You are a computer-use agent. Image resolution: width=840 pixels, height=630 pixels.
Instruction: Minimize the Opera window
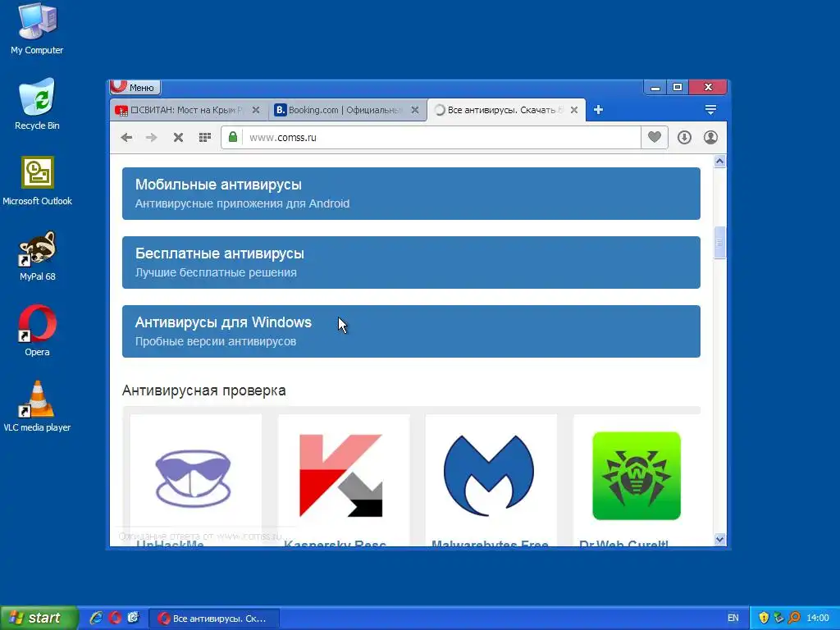tap(655, 87)
